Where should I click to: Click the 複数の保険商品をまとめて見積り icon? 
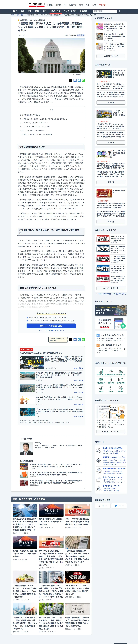[99, 471]
